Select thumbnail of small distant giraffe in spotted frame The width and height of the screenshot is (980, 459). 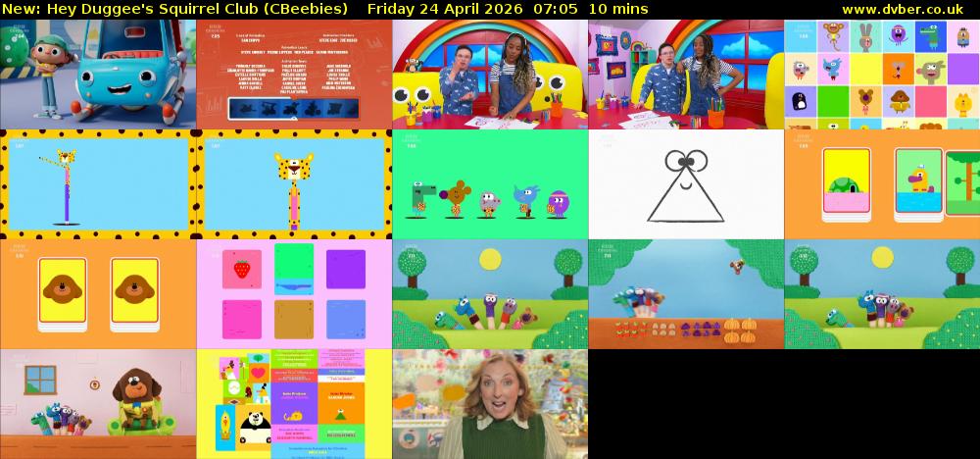[x=98, y=184]
